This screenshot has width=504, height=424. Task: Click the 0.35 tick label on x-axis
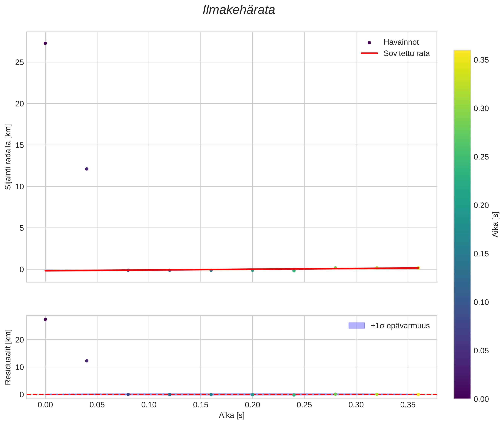408,405
